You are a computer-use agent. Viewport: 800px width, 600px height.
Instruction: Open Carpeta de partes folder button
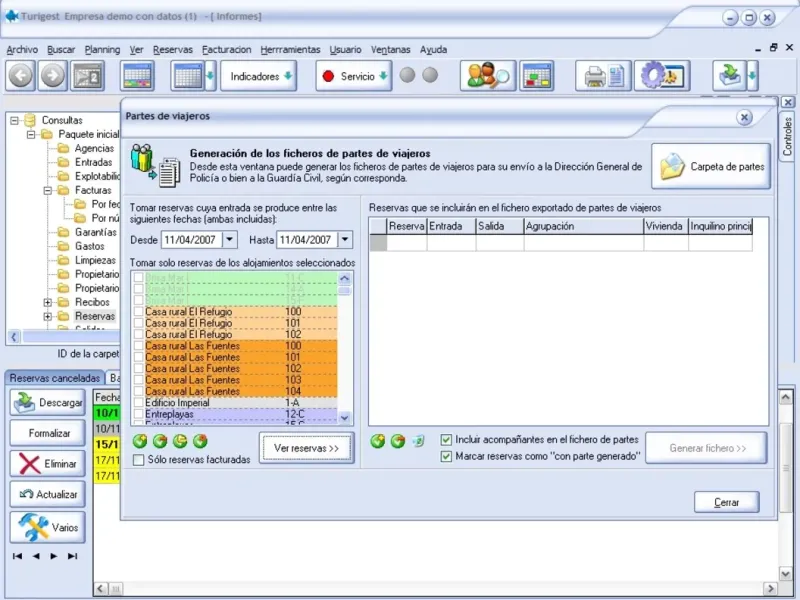(711, 166)
